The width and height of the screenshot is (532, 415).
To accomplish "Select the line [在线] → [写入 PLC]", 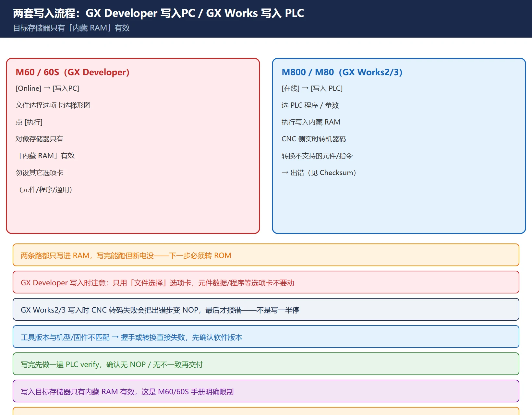I will point(312,88).
